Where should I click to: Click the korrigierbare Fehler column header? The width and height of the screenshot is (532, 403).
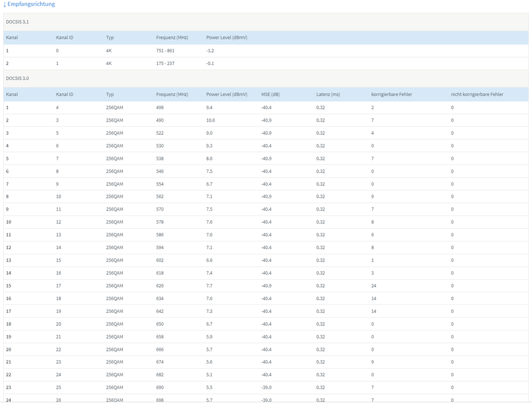coord(391,94)
